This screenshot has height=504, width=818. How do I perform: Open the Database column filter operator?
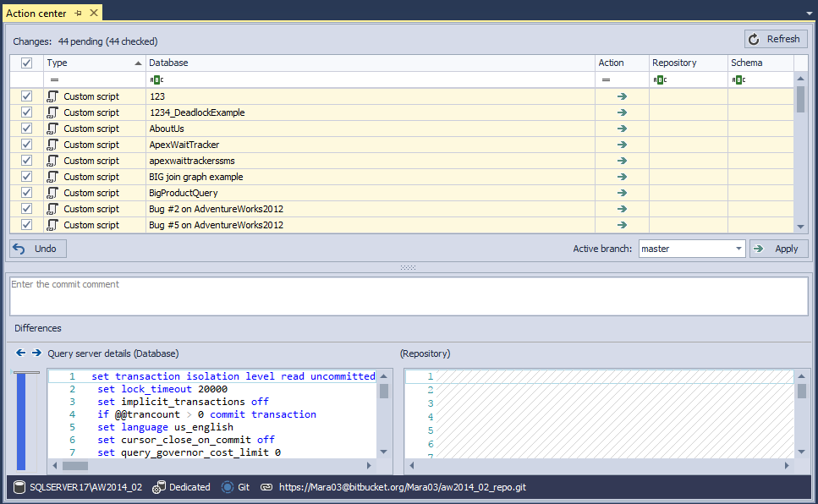(156, 79)
